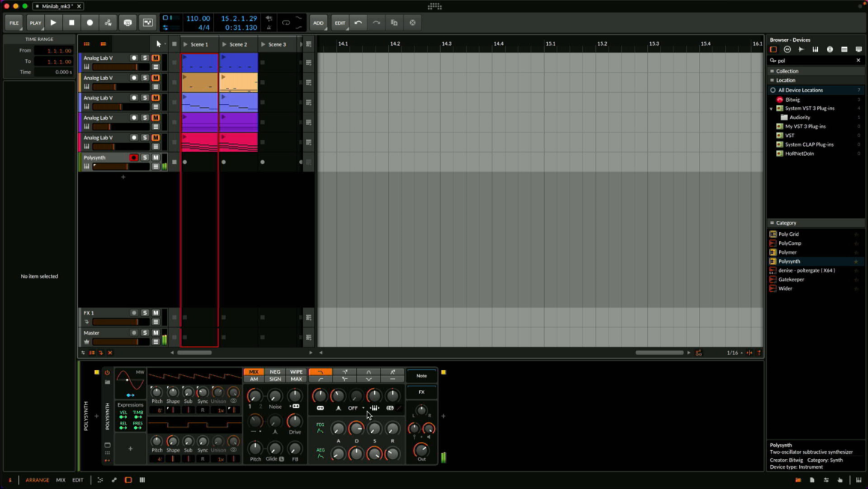Open the FILE dropdown menu
868x489 pixels.
pos(14,22)
